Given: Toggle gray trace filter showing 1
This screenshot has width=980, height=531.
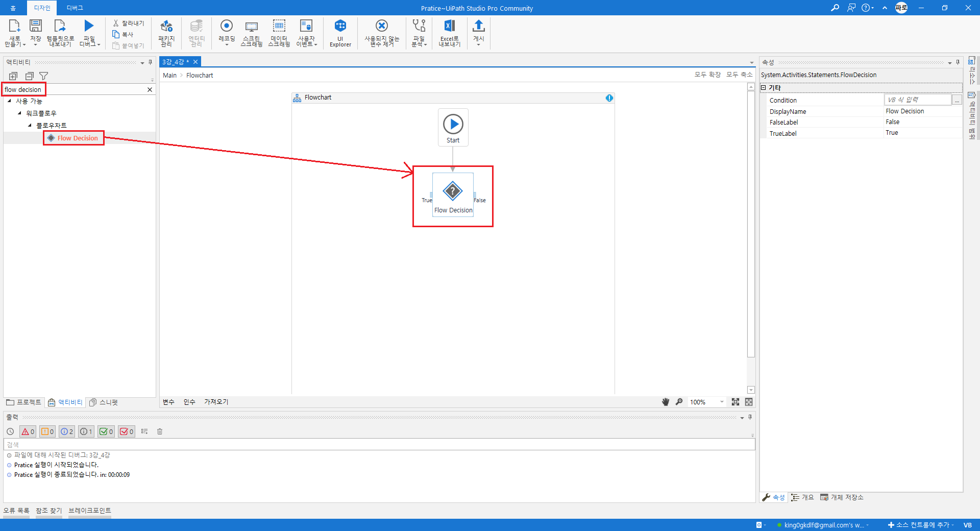Looking at the screenshot, I should point(86,431).
